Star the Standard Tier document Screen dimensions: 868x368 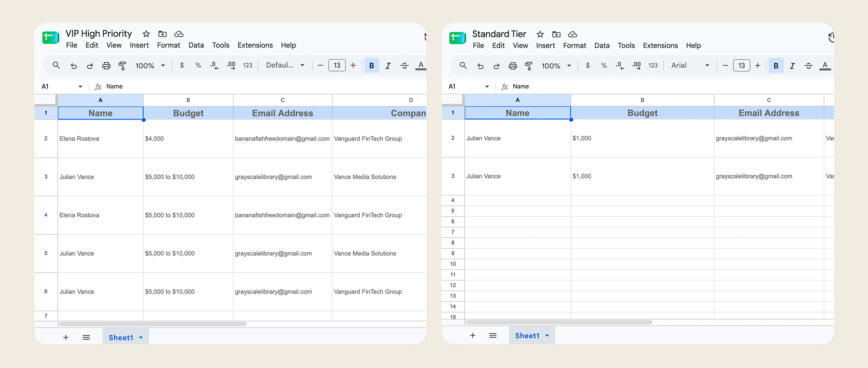click(540, 34)
